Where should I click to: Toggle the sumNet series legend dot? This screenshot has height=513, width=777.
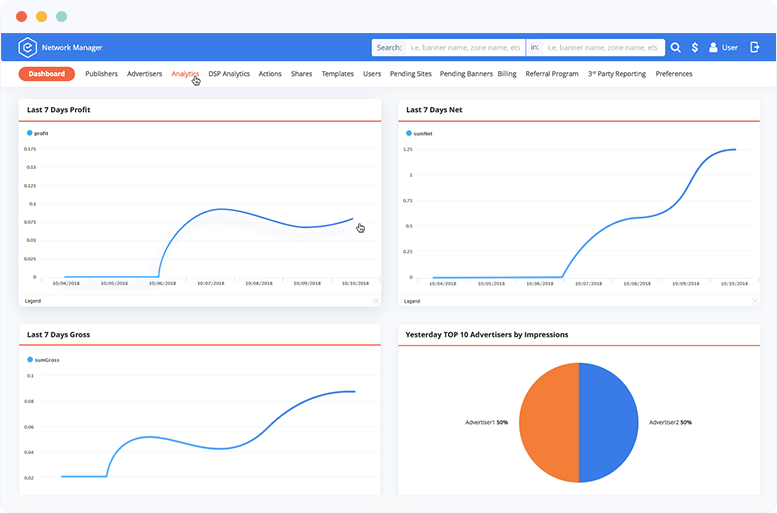coord(409,132)
